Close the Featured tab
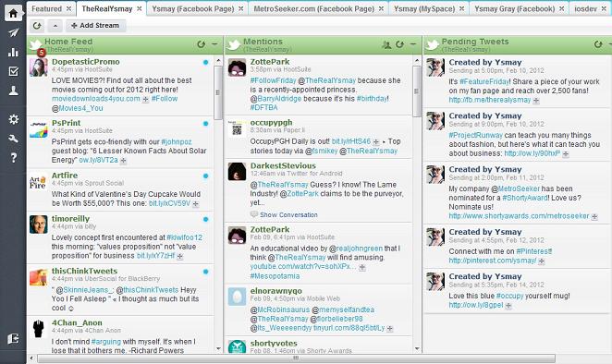This screenshot has height=364, width=612. click(x=68, y=8)
